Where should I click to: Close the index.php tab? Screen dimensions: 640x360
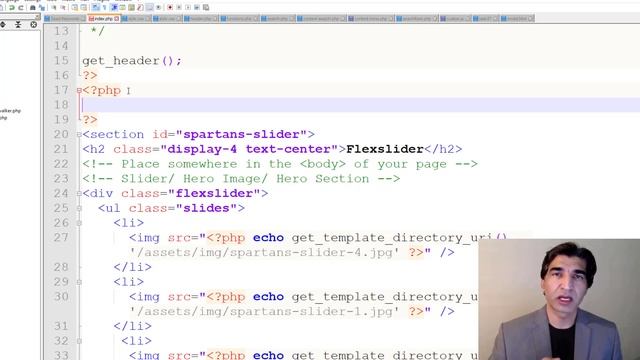[117, 19]
